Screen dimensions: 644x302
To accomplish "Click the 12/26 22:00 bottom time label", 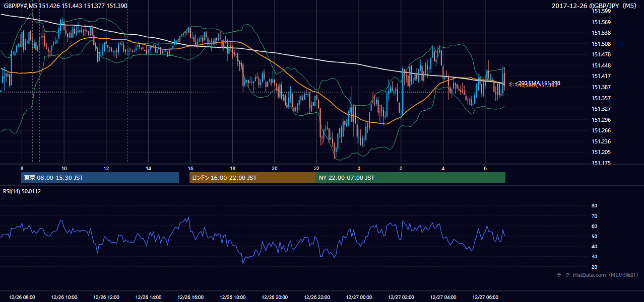I will [316, 297].
